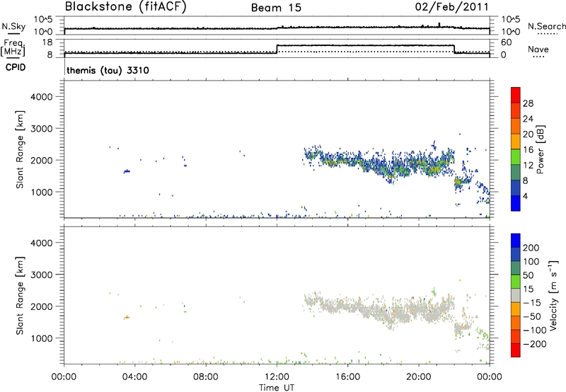Screen dimensions: 566x392
Task: Click the 4000 tick in the power panel
Action: coord(41,97)
